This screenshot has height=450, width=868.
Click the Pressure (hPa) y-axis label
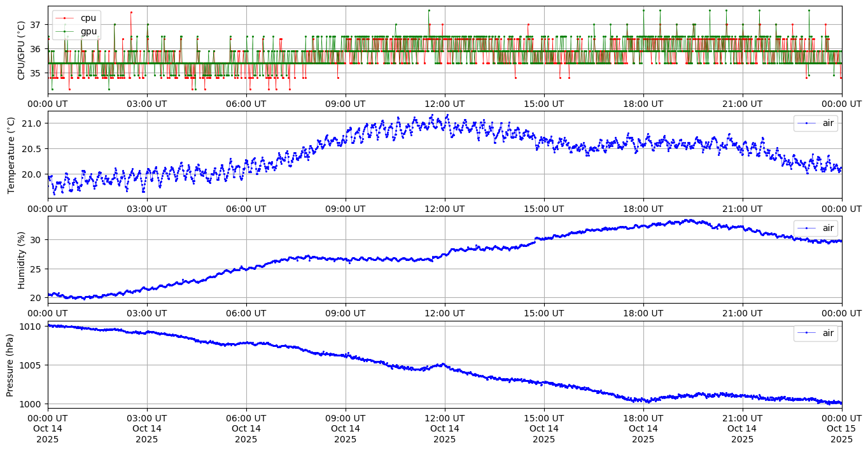(x=11, y=365)
